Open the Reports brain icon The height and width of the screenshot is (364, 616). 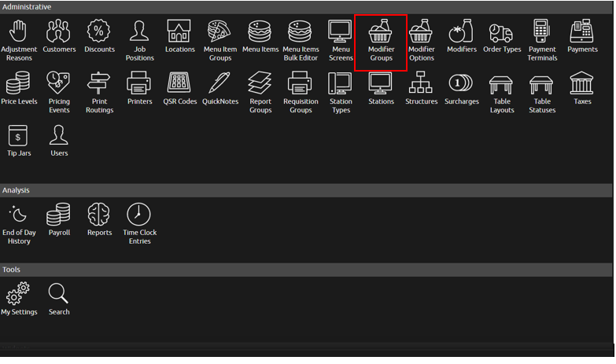point(99,215)
